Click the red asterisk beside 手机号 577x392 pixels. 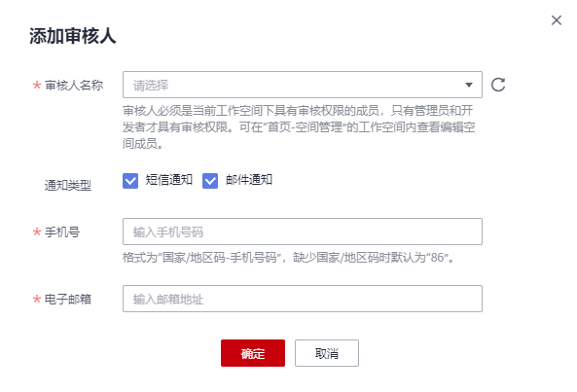coord(36,232)
